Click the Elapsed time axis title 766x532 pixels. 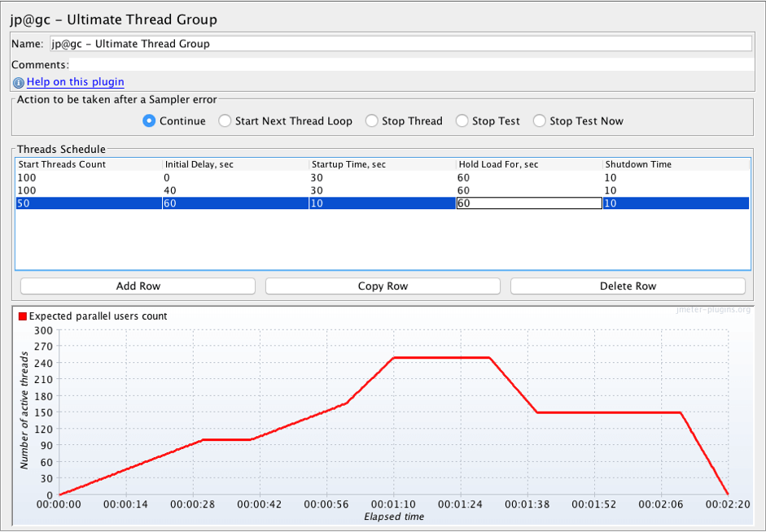pyautogui.click(x=394, y=517)
